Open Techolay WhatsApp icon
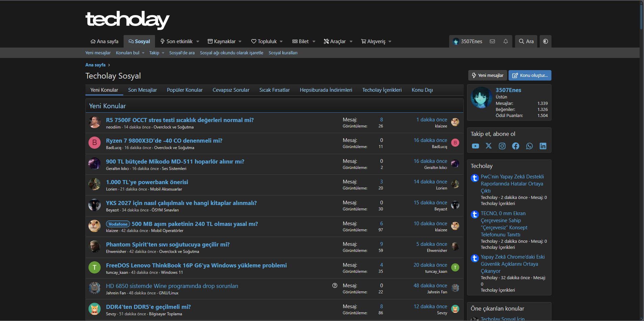This screenshot has height=321, width=644. tap(530, 146)
